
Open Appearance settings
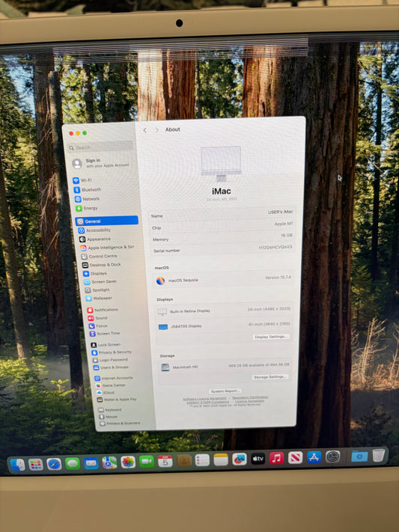click(x=95, y=239)
